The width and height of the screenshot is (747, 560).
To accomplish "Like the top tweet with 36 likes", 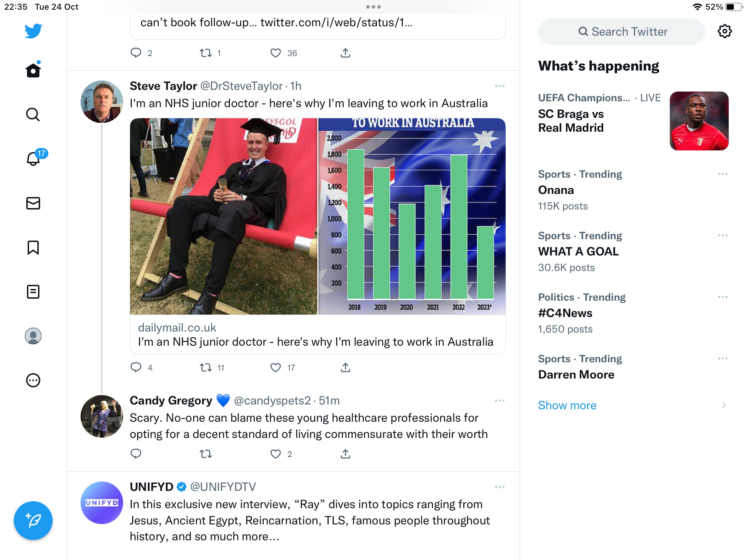I will 276,53.
